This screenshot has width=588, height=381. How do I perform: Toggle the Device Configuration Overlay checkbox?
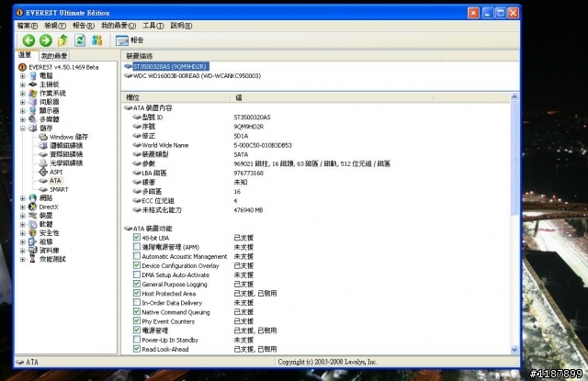tap(137, 265)
